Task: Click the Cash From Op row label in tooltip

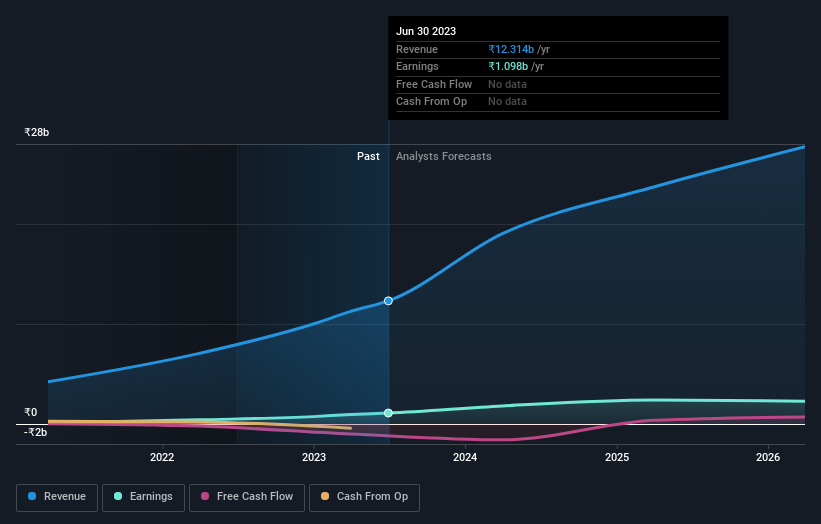Action: (x=431, y=102)
